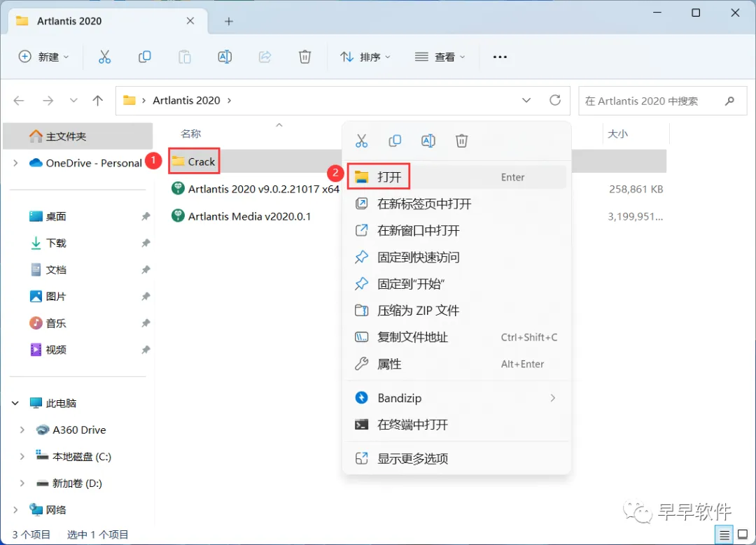The height and width of the screenshot is (545, 756).
Task: Open Home (主文件夹) in sidebar
Action: pyautogui.click(x=78, y=136)
